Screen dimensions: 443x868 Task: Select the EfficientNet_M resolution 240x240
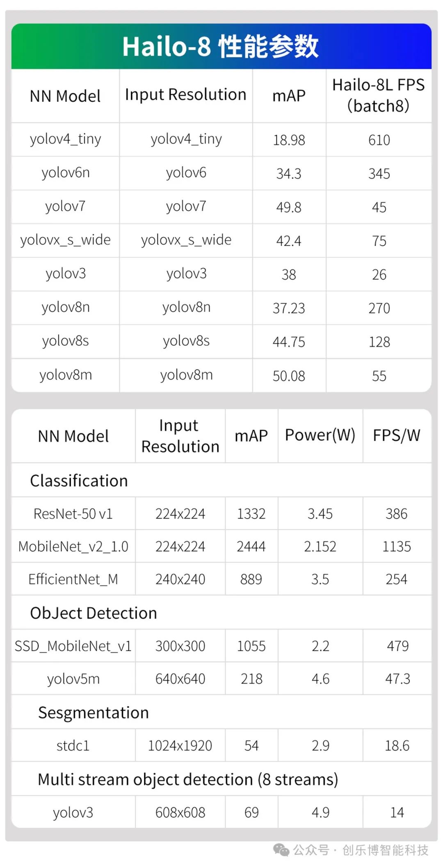(x=180, y=579)
